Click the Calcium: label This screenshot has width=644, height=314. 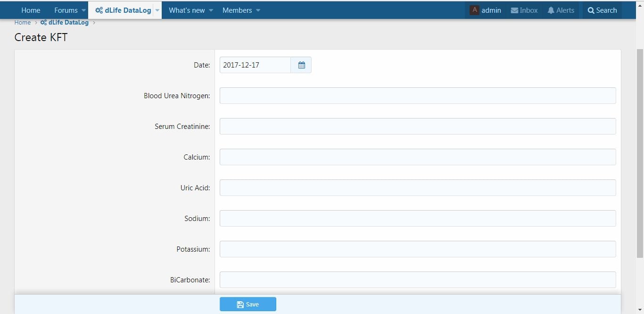(x=197, y=157)
